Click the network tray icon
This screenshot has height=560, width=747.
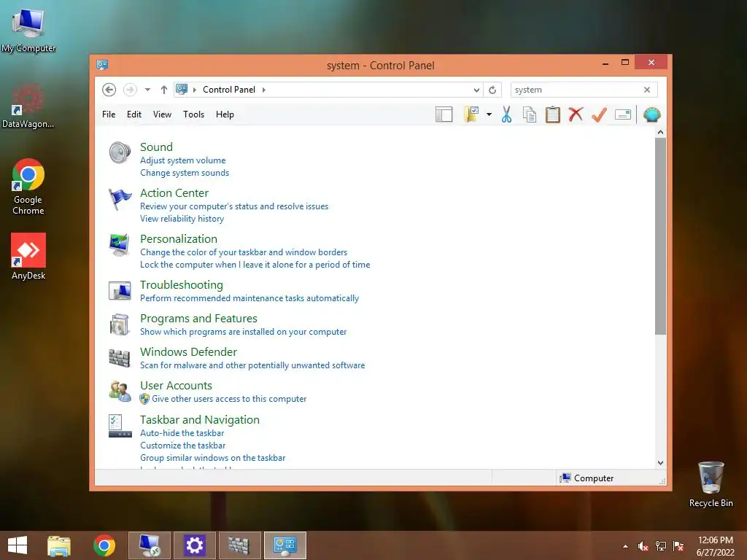pyautogui.click(x=661, y=546)
